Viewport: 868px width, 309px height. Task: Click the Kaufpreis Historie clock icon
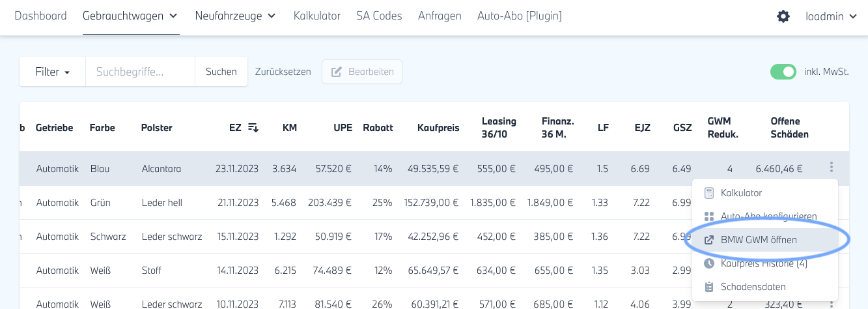coord(710,263)
